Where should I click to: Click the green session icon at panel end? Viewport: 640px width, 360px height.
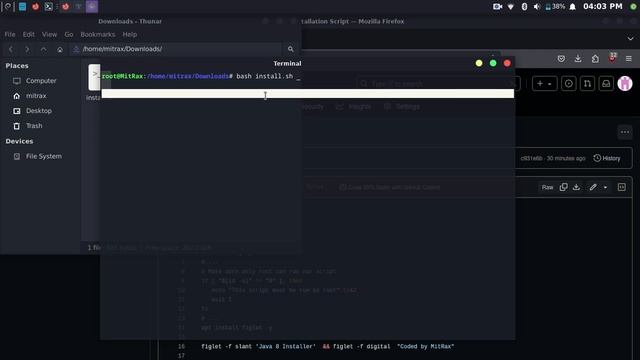coord(633,7)
